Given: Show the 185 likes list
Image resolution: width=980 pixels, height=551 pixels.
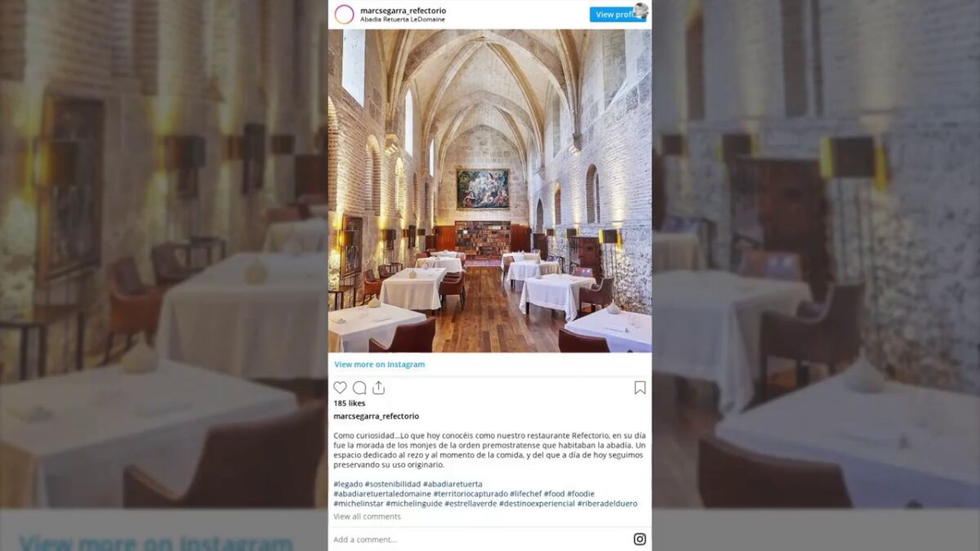Looking at the screenshot, I should [x=350, y=403].
